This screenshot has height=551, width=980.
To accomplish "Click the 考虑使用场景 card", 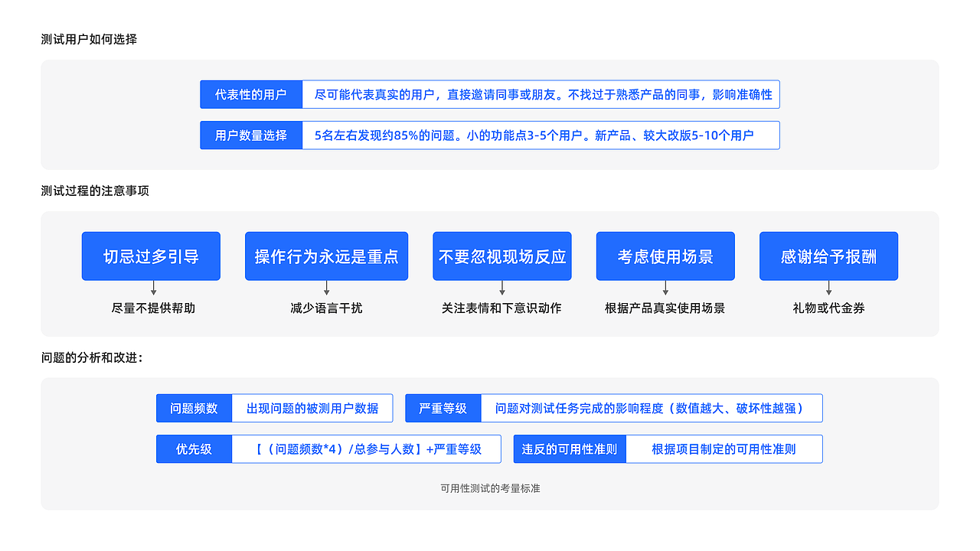I will pos(665,256).
